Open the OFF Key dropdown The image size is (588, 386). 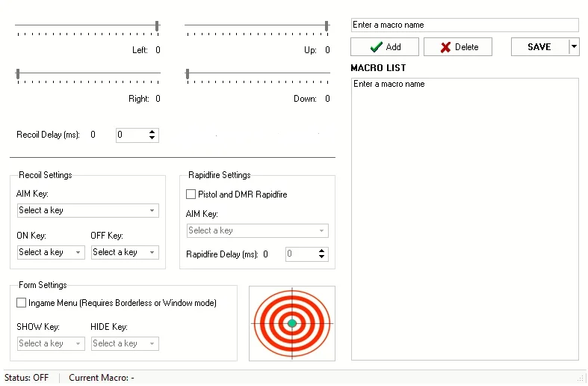click(125, 252)
